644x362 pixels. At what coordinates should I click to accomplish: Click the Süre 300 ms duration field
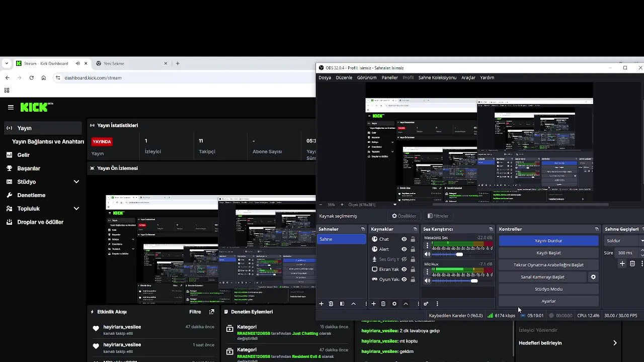pos(627,253)
